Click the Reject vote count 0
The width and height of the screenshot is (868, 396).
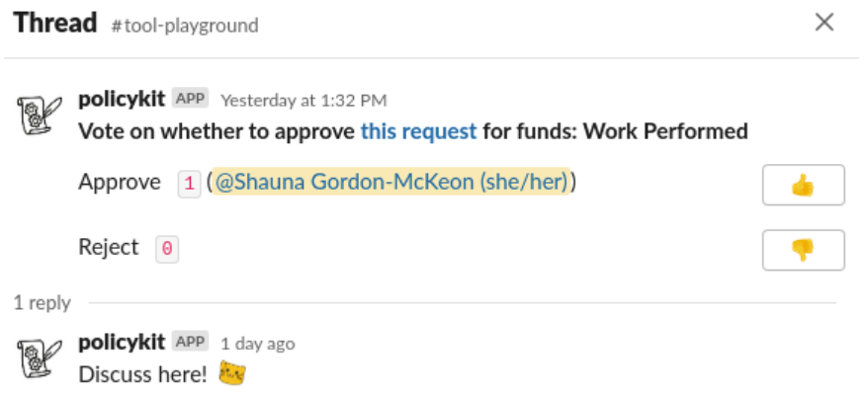click(x=167, y=250)
